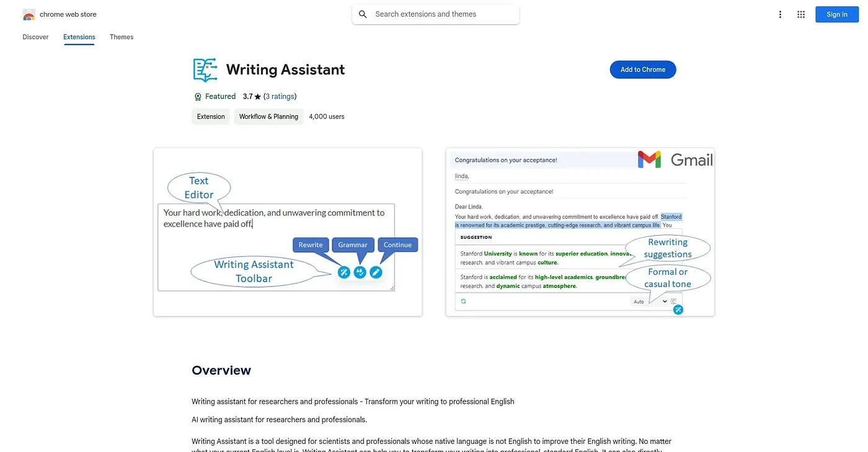Click the Continue pencil round icon
The height and width of the screenshot is (452, 868).
(x=376, y=272)
